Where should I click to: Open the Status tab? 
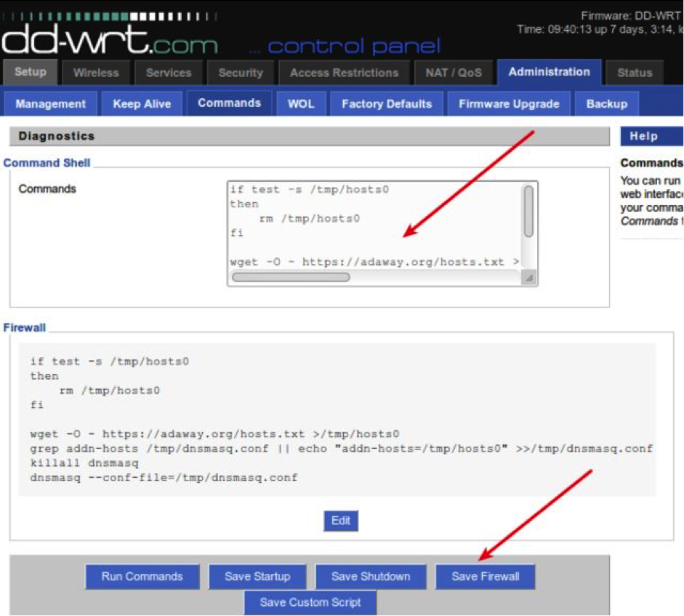(x=635, y=73)
